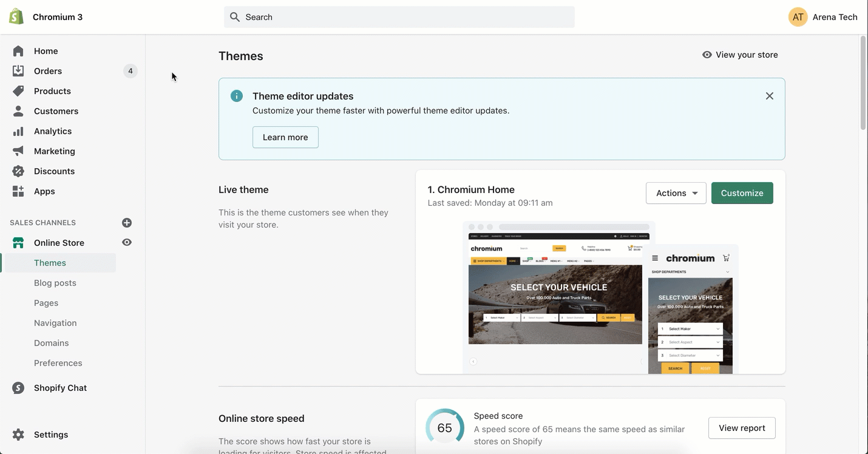Screen dimensions: 868x454
Task: Click Learn more button
Action: tap(285, 137)
